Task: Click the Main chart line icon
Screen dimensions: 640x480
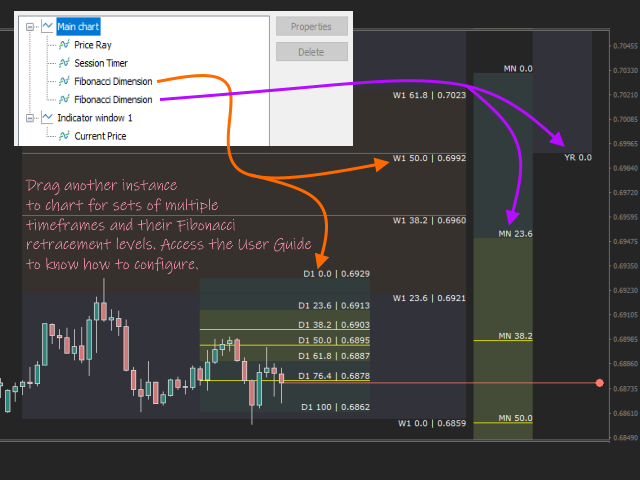Action: tap(48, 27)
